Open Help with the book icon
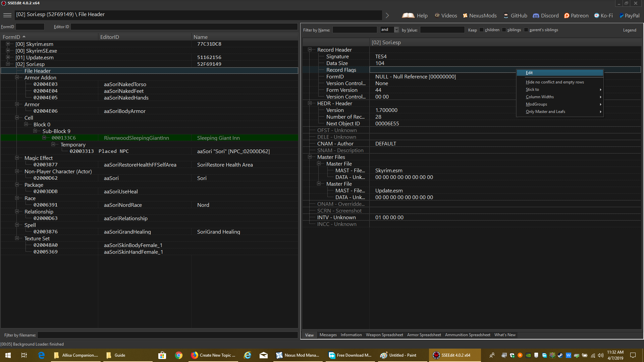The height and width of the screenshot is (362, 644). click(x=415, y=15)
